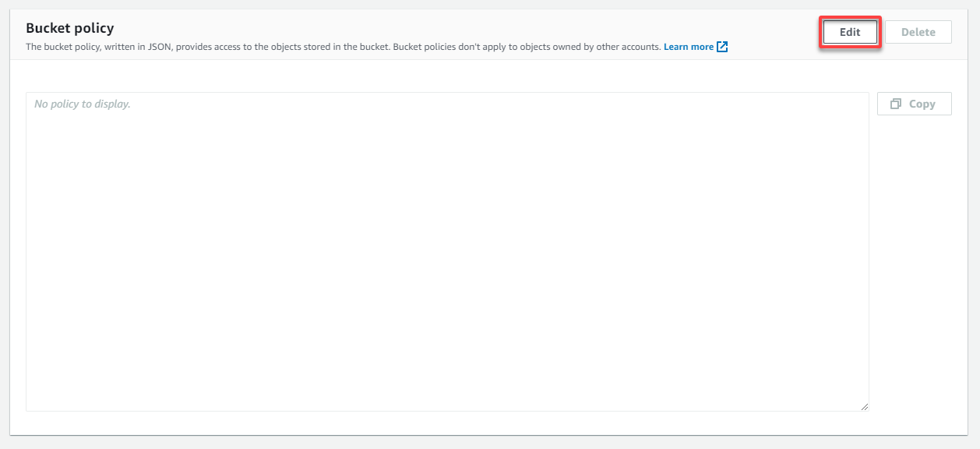Click the bottom border of the policy panel
This screenshot has height=449, width=980.
(x=490, y=435)
